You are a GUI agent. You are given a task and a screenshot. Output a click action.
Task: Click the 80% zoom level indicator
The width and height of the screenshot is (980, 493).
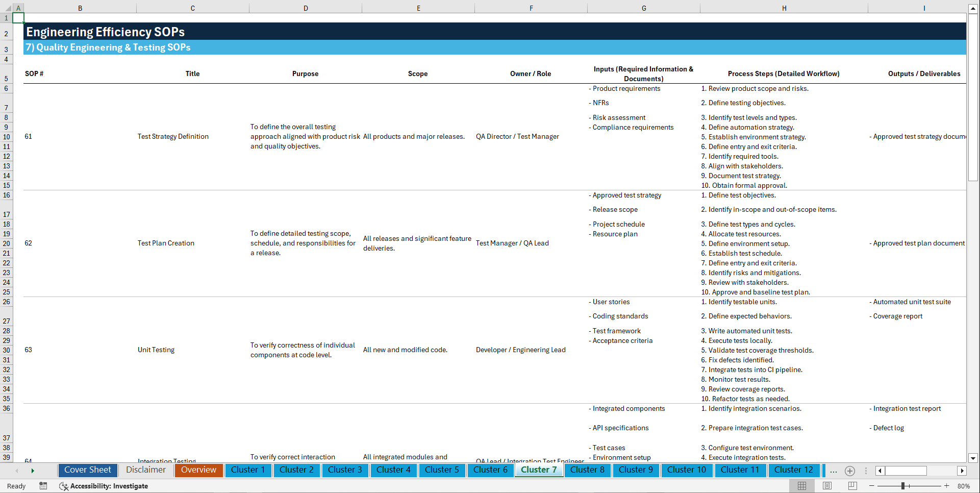pyautogui.click(x=965, y=486)
